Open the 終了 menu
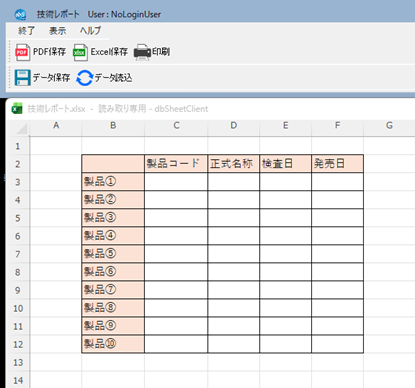The width and height of the screenshot is (415, 388). pyautogui.click(x=26, y=31)
